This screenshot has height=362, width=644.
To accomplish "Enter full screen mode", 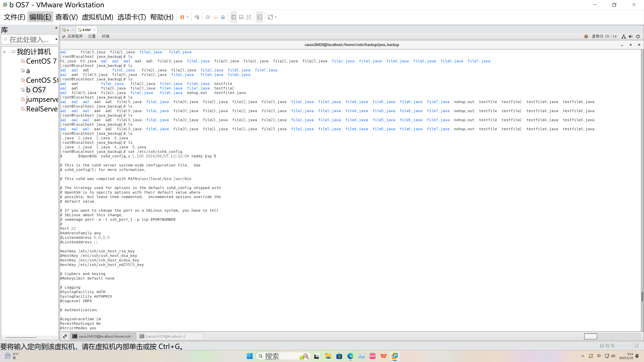I will [249, 17].
